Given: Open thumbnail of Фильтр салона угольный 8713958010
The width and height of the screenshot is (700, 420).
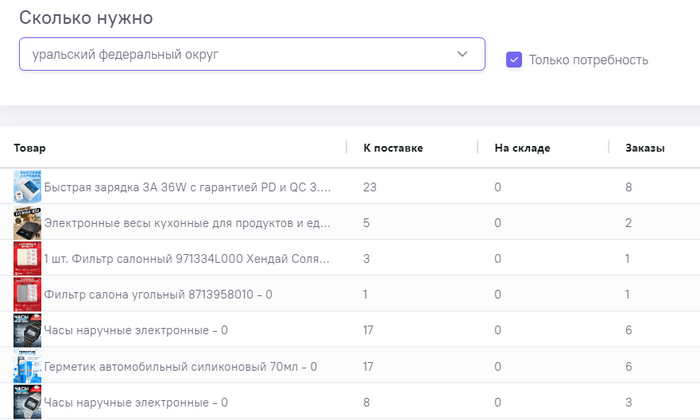Looking at the screenshot, I should [x=27, y=295].
